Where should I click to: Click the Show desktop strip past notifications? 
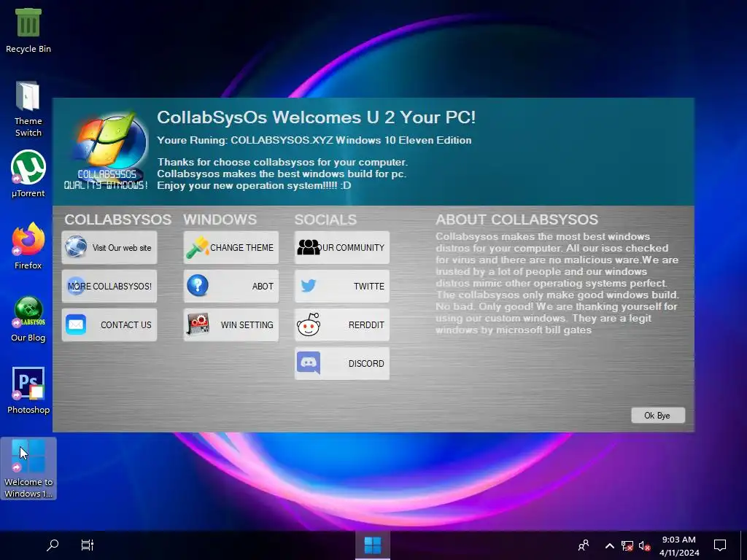click(x=745, y=545)
